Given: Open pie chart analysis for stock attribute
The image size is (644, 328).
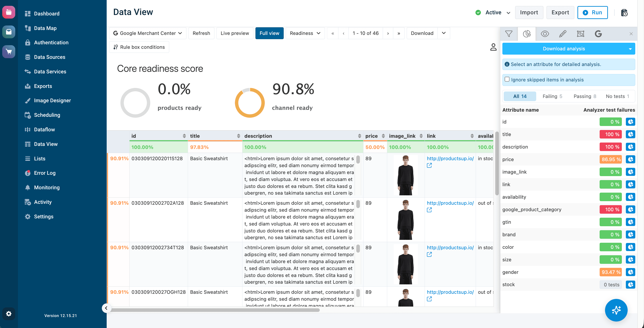Looking at the screenshot, I should pyautogui.click(x=630, y=285).
